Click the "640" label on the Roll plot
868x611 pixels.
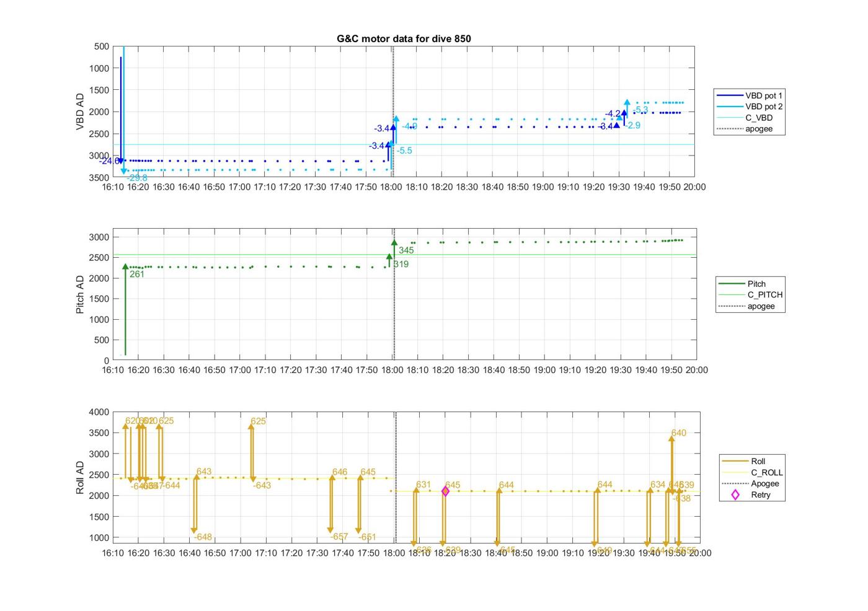(679, 433)
